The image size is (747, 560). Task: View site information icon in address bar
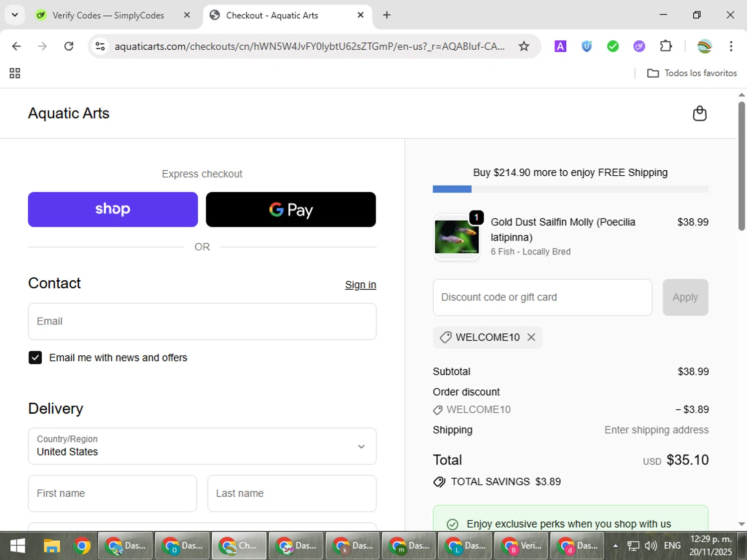[x=100, y=46]
